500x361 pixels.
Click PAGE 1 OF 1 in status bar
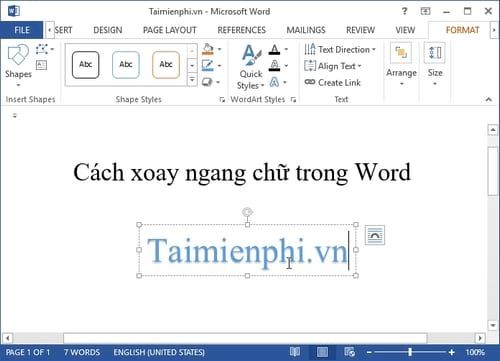click(x=28, y=352)
